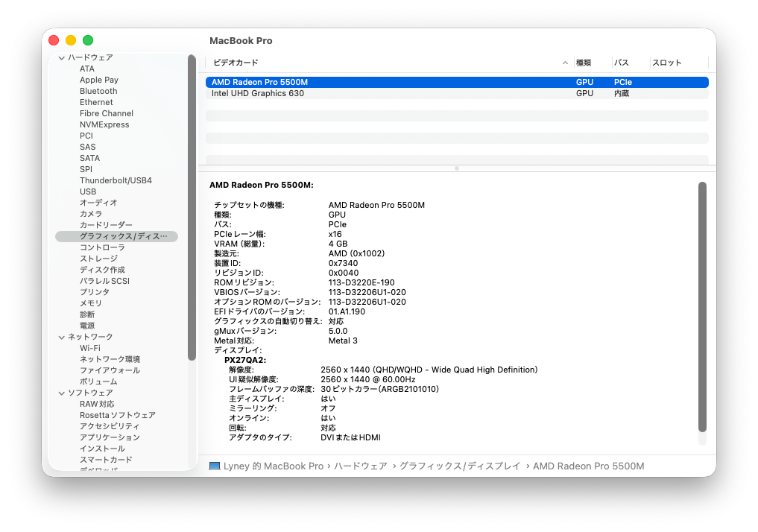Viewport: 758px width, 532px height.
Task: Click the split pane divider handle
Action: point(456,168)
